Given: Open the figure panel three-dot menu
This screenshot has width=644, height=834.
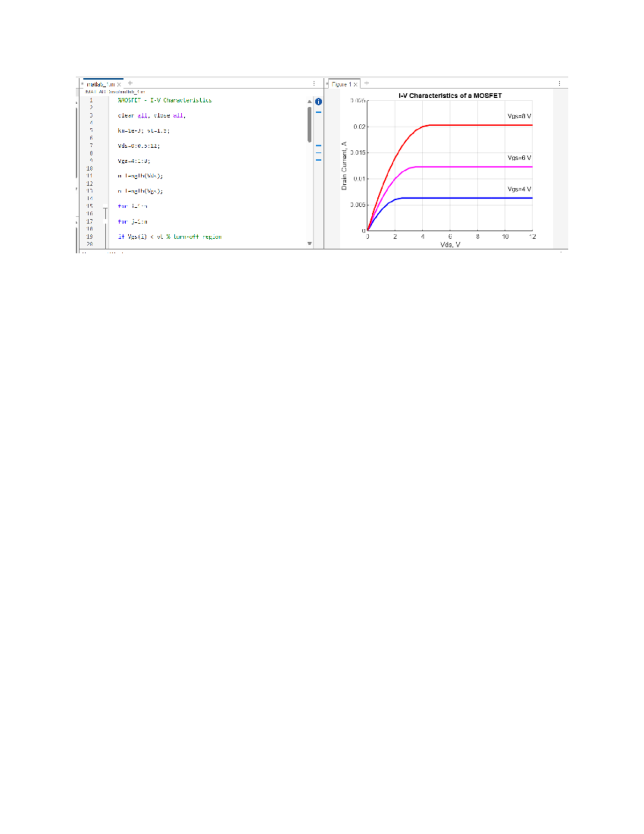Looking at the screenshot, I should tap(559, 83).
